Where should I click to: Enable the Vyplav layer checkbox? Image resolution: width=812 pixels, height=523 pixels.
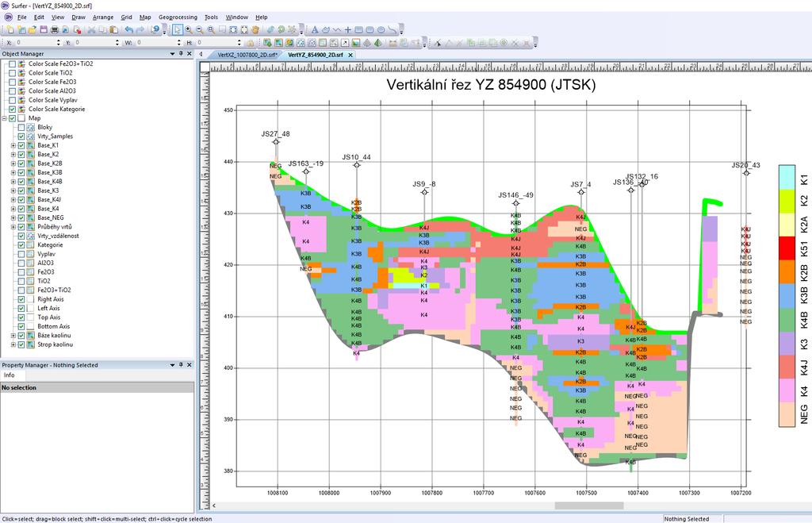(x=21, y=254)
